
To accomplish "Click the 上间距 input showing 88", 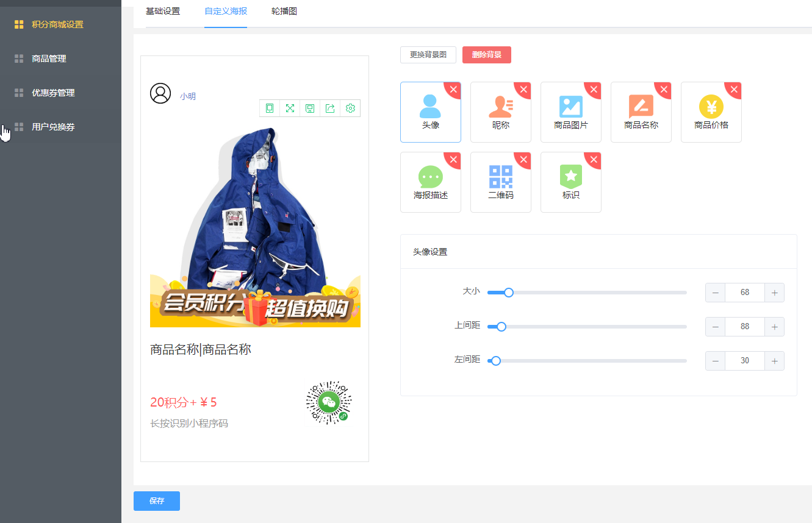I will click(x=745, y=327).
